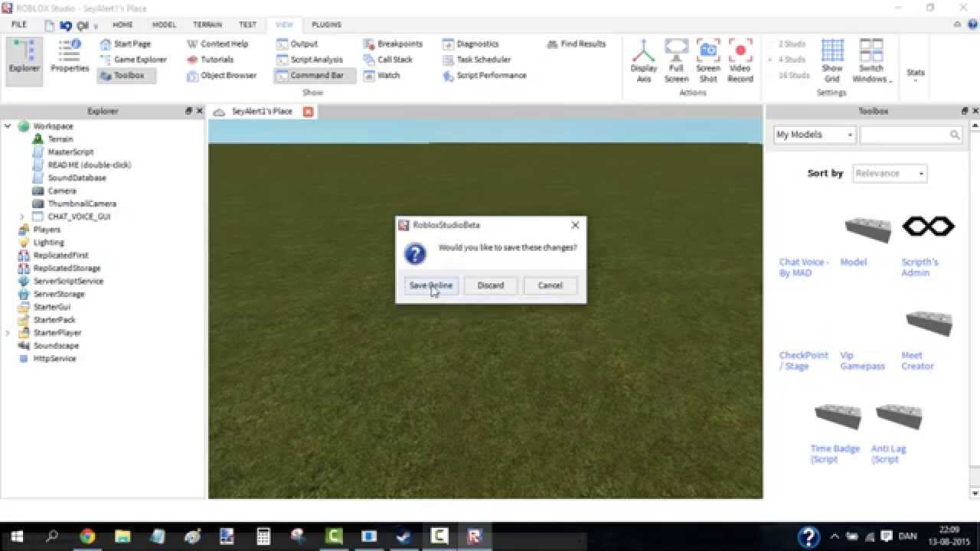Viewport: 980px width, 551px height.
Task: Click Discard in the dialog
Action: click(491, 285)
